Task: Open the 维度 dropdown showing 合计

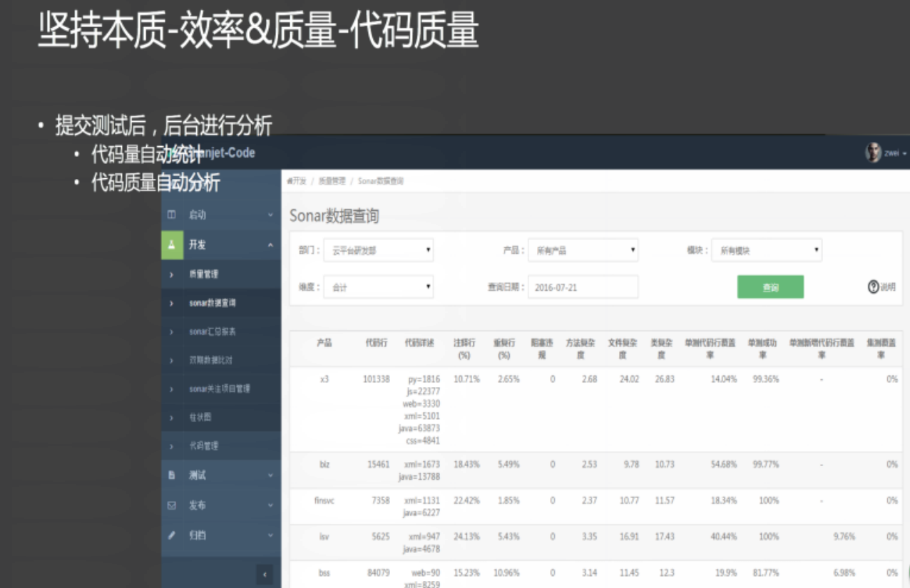Action: point(379,287)
